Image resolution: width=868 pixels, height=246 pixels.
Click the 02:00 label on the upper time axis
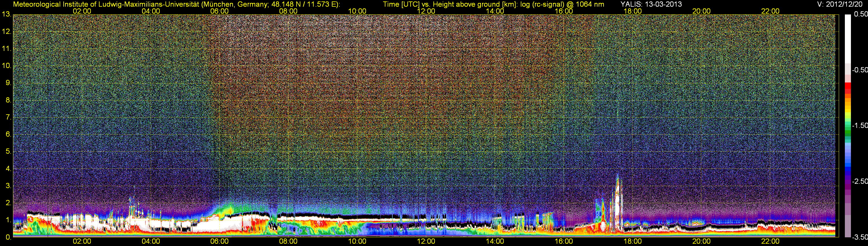pyautogui.click(x=82, y=11)
